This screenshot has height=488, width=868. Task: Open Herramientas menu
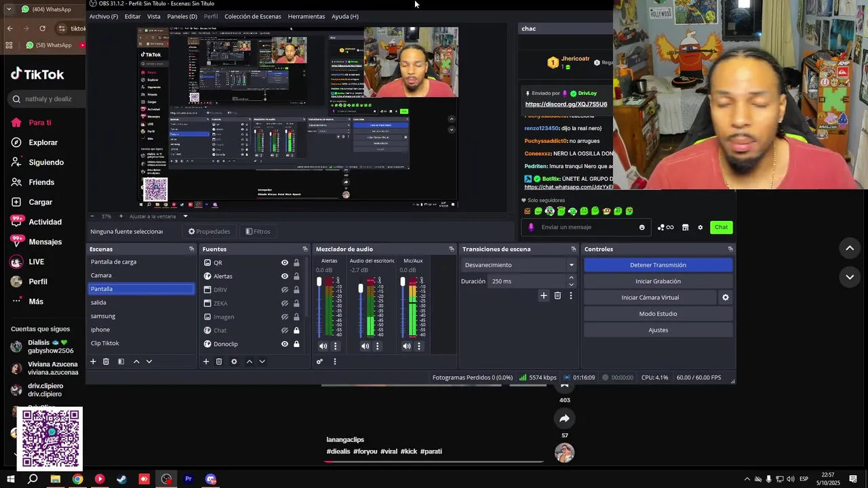click(306, 16)
